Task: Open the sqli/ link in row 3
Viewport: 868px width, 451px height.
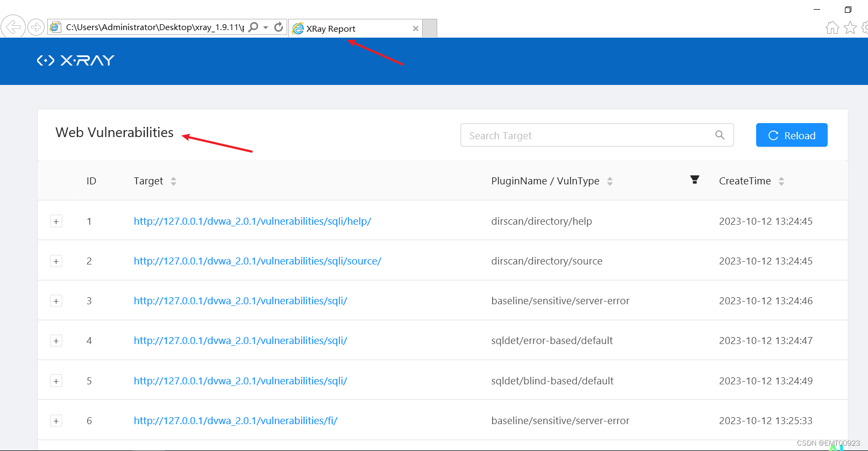Action: tap(240, 300)
